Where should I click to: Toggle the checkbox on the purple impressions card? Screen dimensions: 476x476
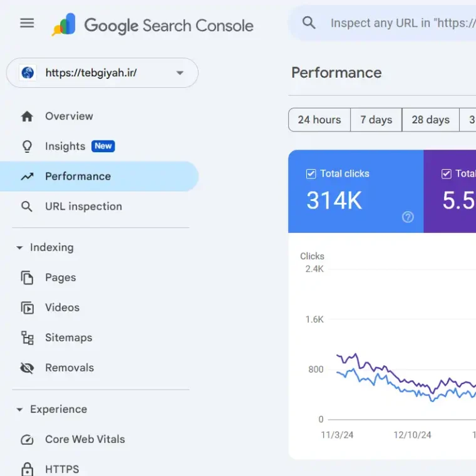click(x=447, y=174)
